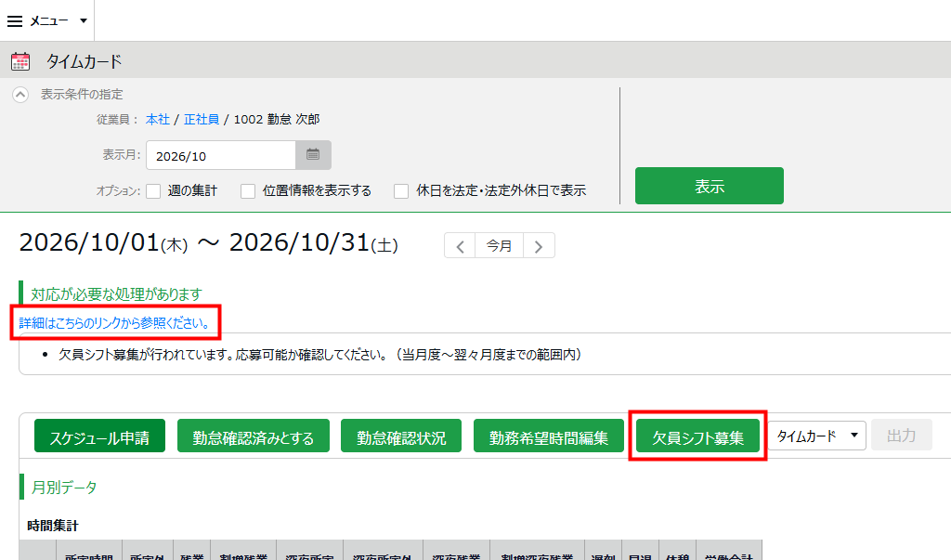This screenshot has height=560, width=951.
Task: Open スケジュール申請
Action: (99, 436)
